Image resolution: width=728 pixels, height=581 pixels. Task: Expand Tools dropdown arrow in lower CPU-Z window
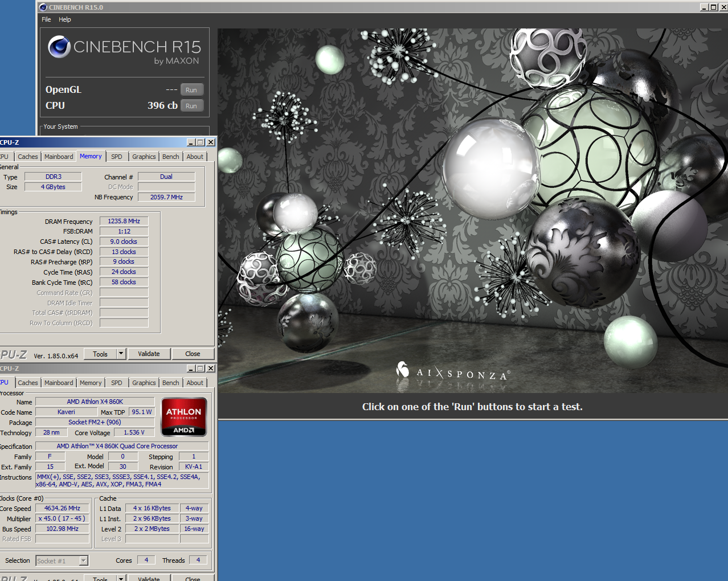121,578
